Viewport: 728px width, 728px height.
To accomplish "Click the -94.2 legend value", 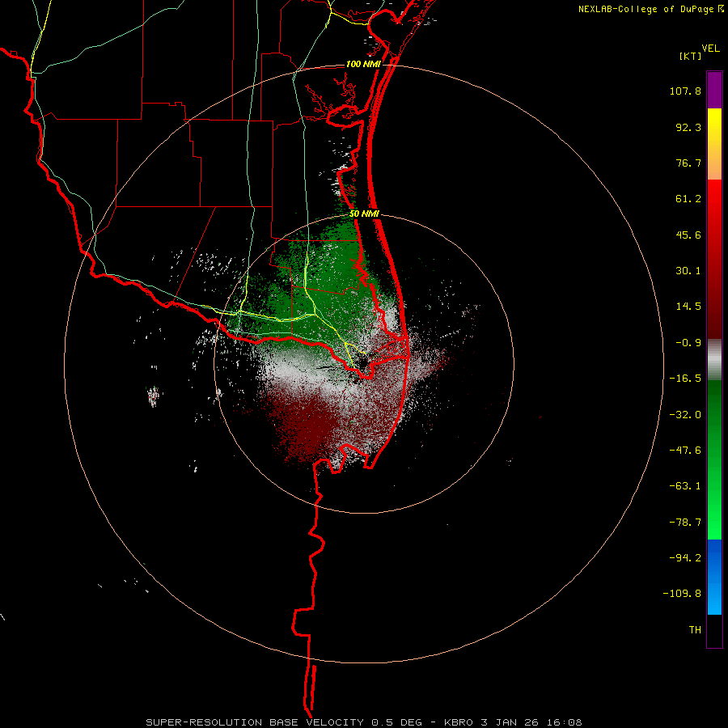I will pyautogui.click(x=685, y=558).
